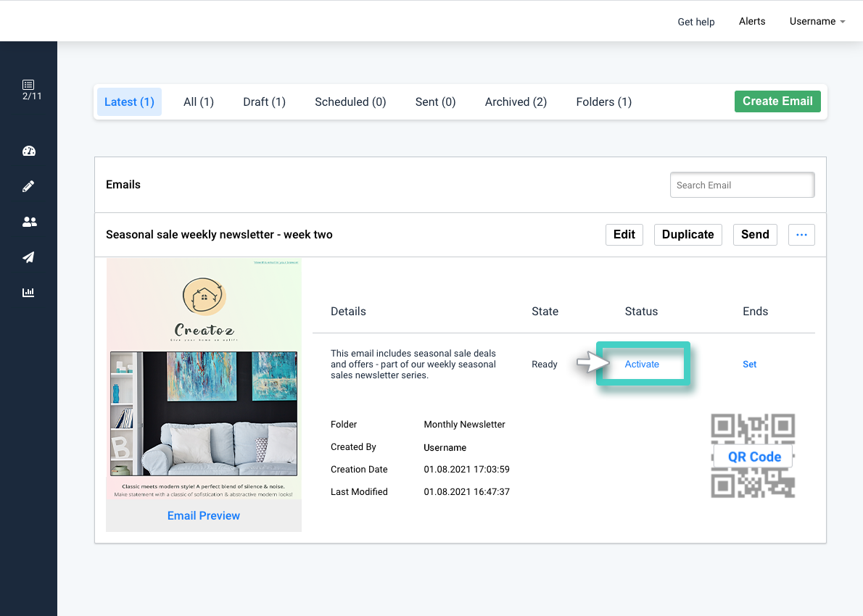Select the Ends column header
The width and height of the screenshot is (863, 616).
[755, 312]
